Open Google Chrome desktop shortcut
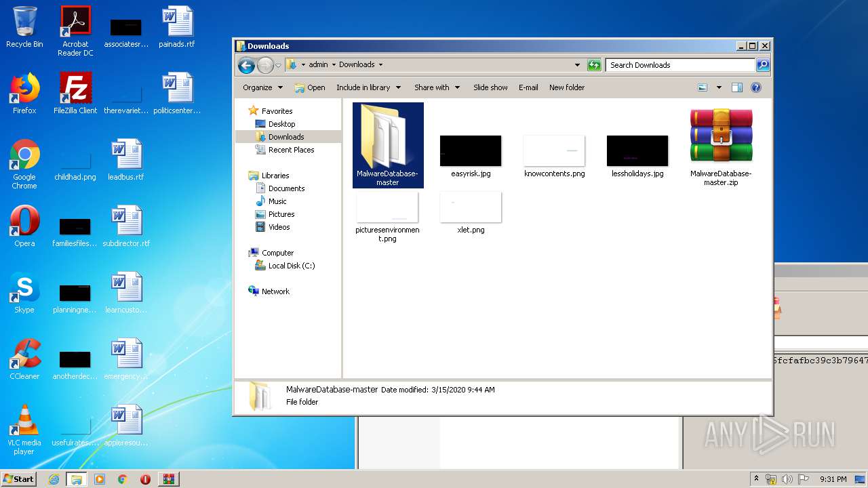Image resolution: width=868 pixels, height=488 pixels. point(24,164)
